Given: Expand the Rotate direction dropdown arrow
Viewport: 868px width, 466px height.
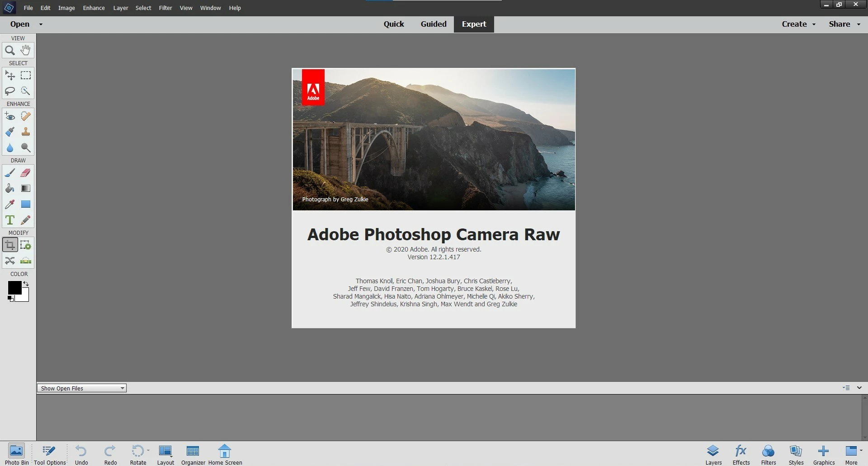Looking at the screenshot, I should tap(148, 451).
